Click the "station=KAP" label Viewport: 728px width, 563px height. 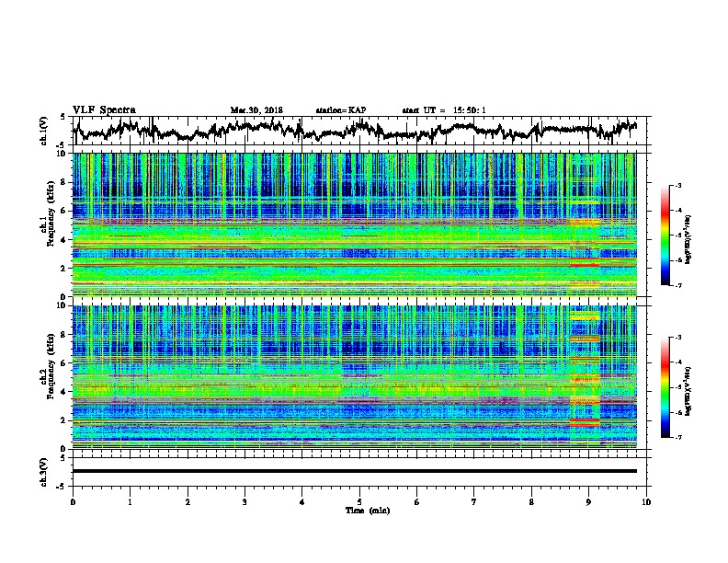coord(341,110)
